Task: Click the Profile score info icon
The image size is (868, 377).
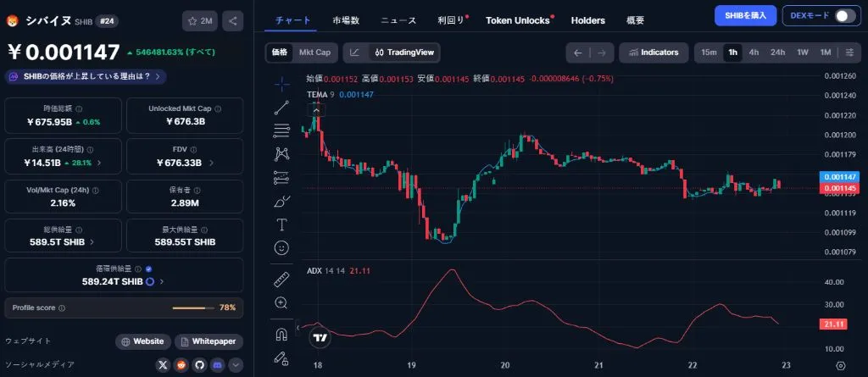Action: (61, 308)
